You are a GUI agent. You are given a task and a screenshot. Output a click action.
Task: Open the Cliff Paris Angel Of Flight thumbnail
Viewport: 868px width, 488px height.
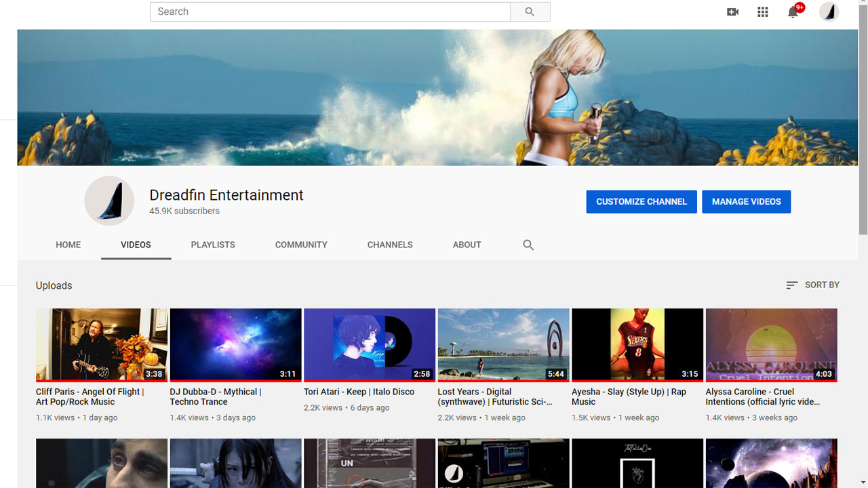click(101, 344)
